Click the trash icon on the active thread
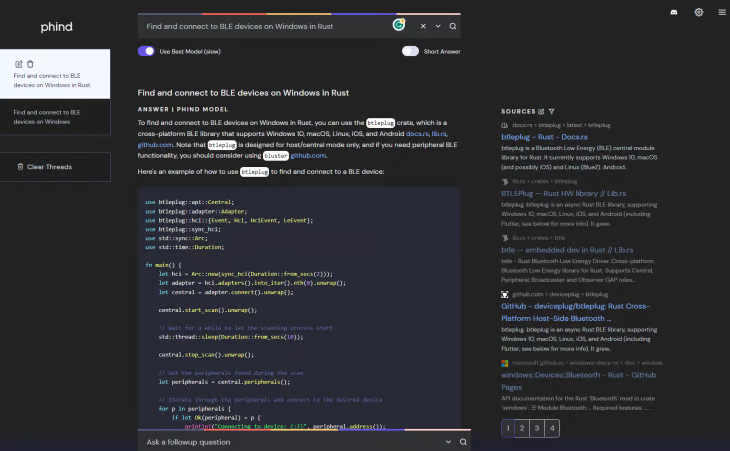730x451 pixels. pyautogui.click(x=30, y=64)
